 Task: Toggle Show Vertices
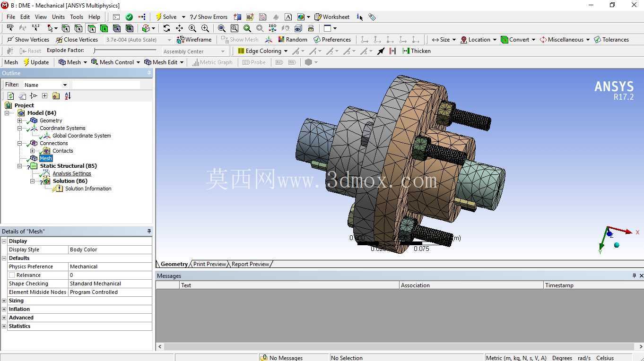[x=28, y=40]
